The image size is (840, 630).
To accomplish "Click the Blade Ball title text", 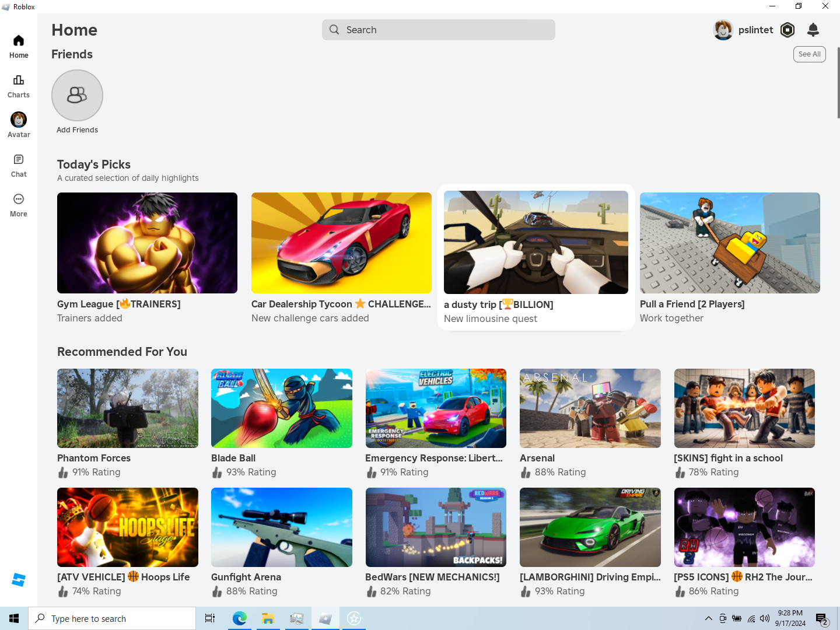I will (x=233, y=458).
